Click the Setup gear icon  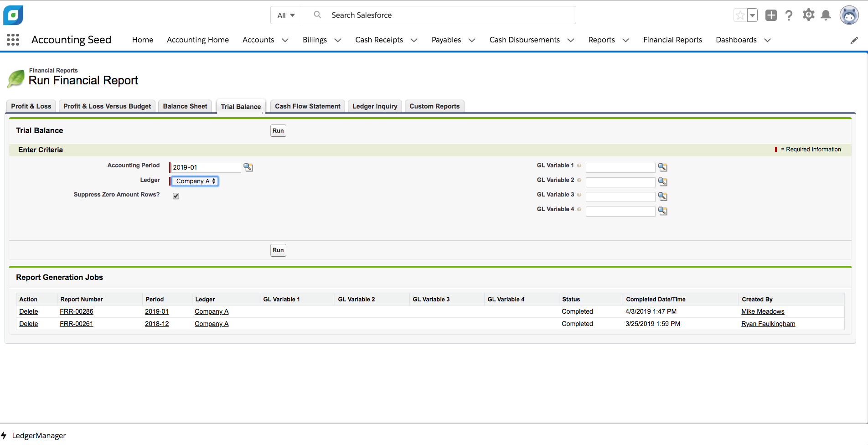pos(808,15)
